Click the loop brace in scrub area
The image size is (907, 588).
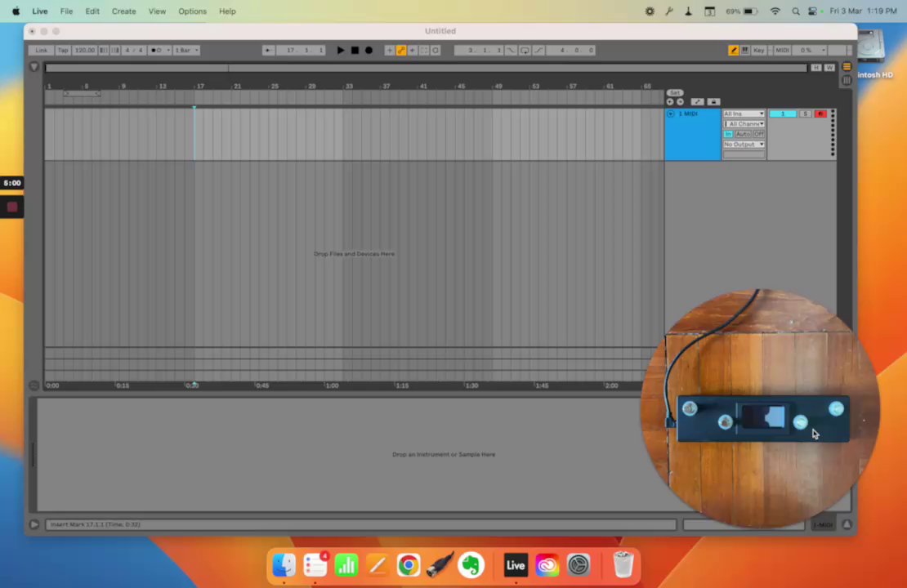83,93
